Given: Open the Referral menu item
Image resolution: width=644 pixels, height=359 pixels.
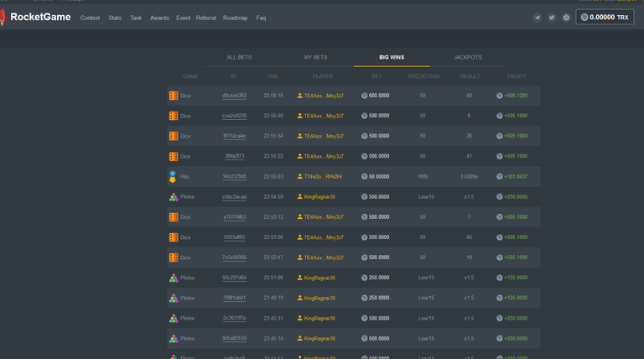Looking at the screenshot, I should pos(205,18).
